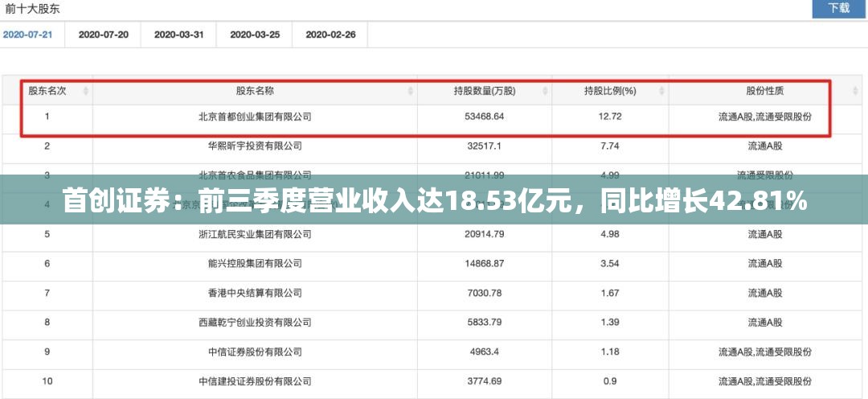Click the rank 10 cell
868x399 pixels.
pos(47,381)
